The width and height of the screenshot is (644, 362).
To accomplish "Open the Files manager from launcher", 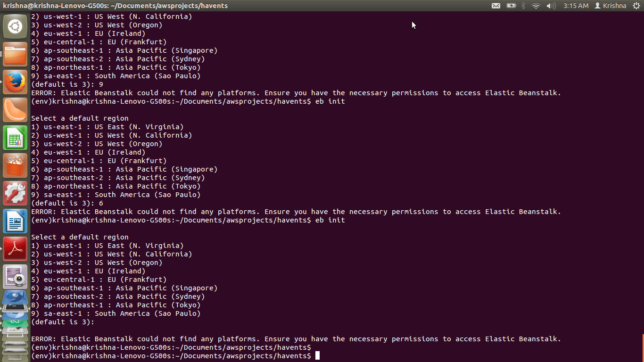I will pos(15,54).
